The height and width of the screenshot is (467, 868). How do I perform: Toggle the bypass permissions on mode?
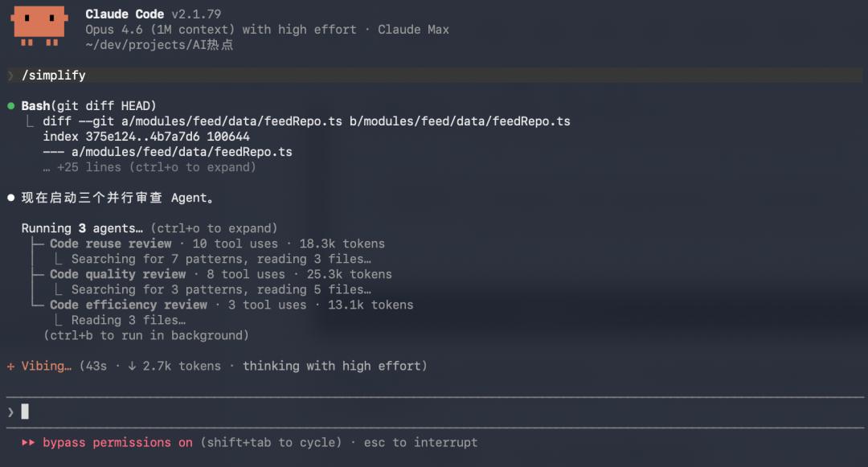117,443
